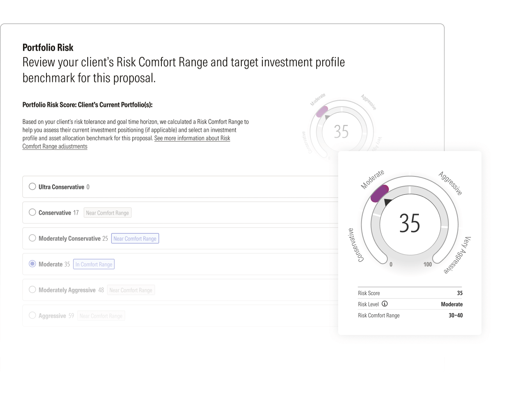Click the purple comfort range marker on the large gauge

click(379, 194)
